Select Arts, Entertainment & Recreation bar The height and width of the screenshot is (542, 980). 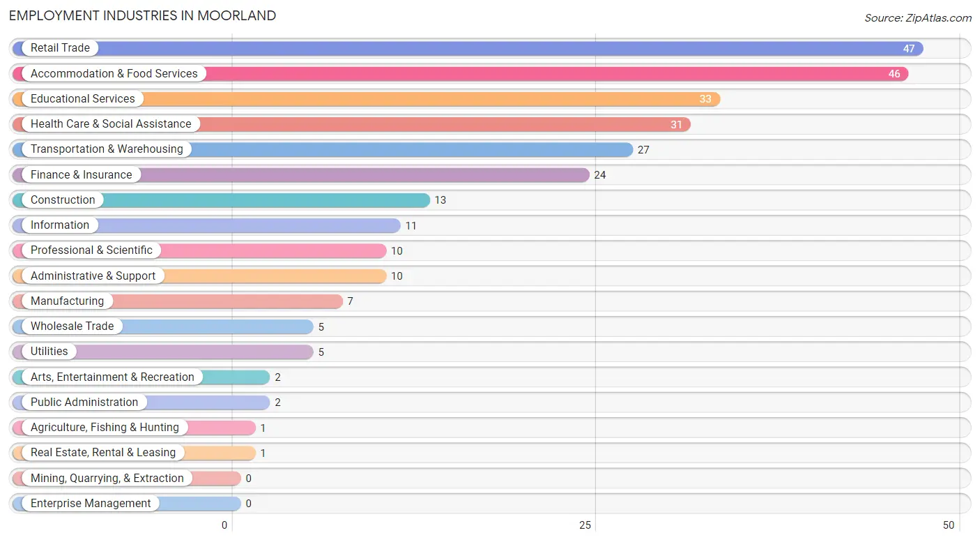141,377
